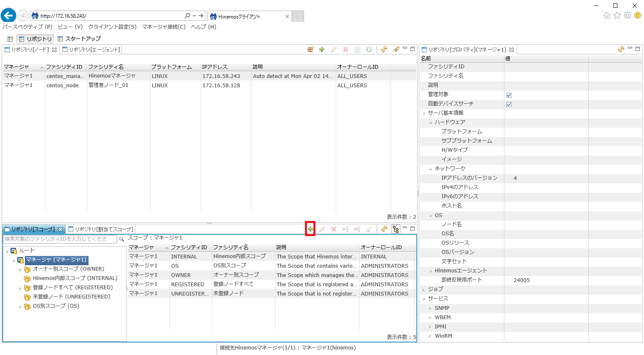644x355 pixels.
Task: Switch to the スタートアップ perspective
Action: [x=79, y=39]
